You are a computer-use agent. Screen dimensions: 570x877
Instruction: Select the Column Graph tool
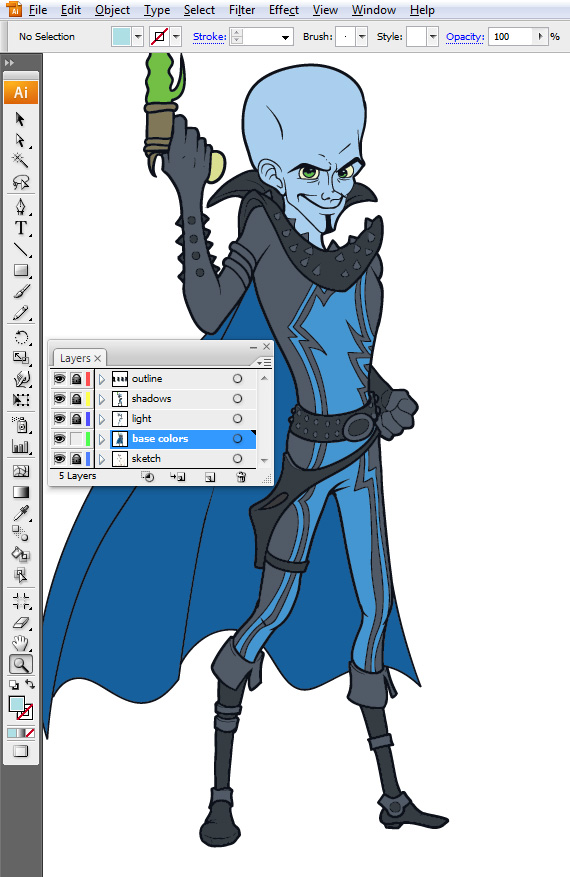(21, 446)
